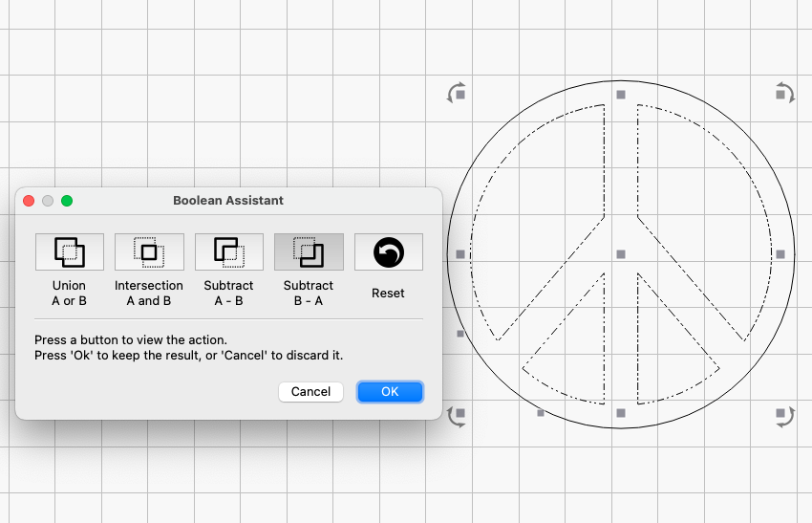Reset the boolean operation

[x=389, y=251]
